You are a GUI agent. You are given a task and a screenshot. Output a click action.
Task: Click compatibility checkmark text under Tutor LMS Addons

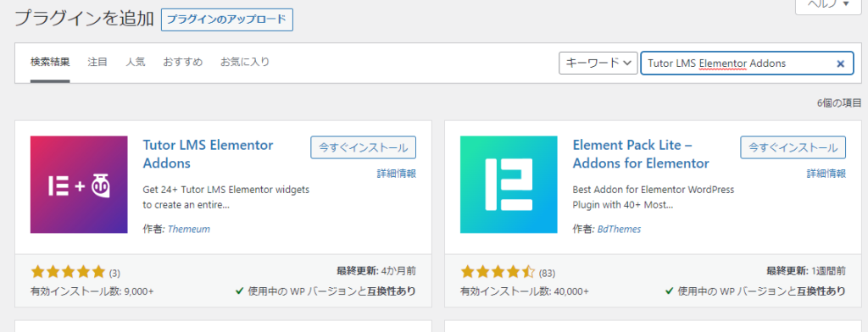pos(325,291)
